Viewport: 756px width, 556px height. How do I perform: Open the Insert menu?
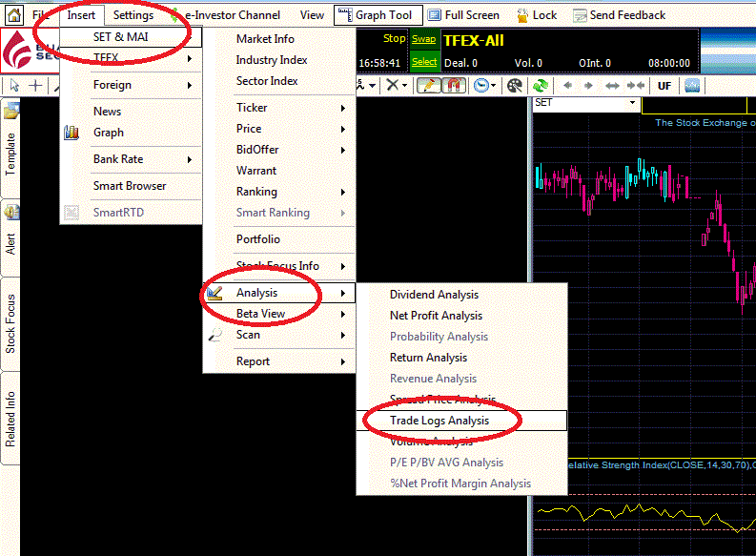point(81,15)
